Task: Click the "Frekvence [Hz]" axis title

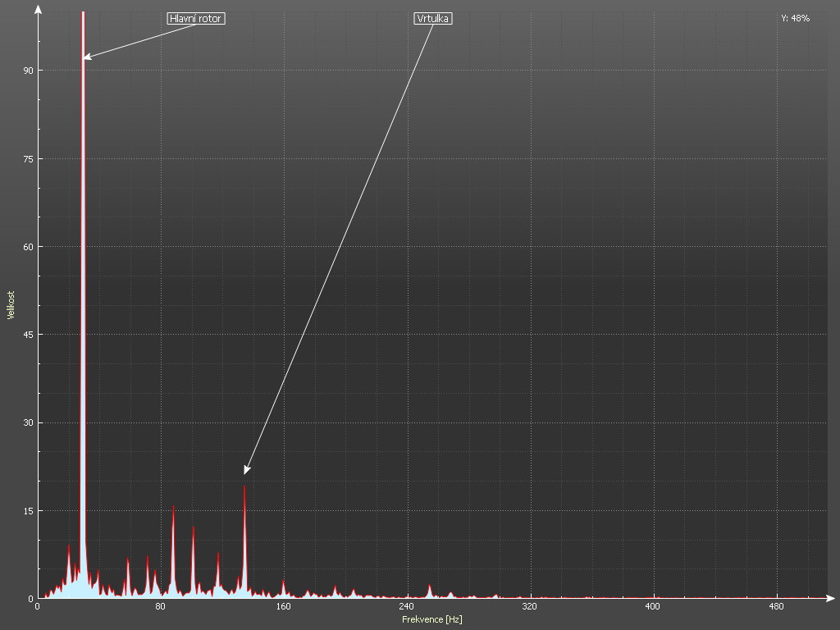Action: pos(431,619)
